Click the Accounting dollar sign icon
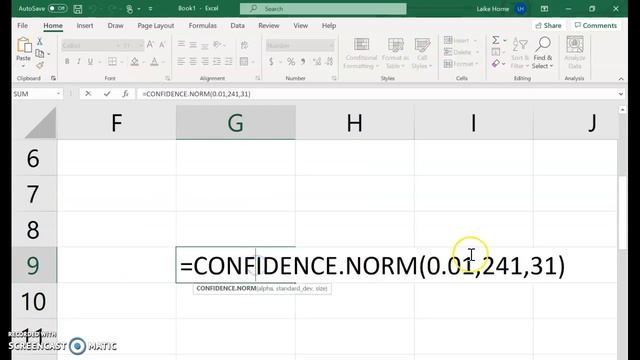 (271, 62)
